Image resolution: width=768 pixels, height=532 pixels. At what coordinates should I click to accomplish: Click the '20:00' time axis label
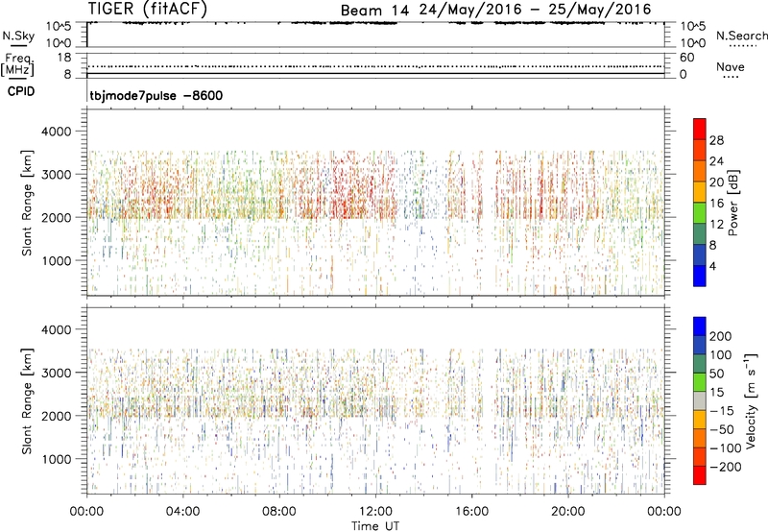pos(567,512)
